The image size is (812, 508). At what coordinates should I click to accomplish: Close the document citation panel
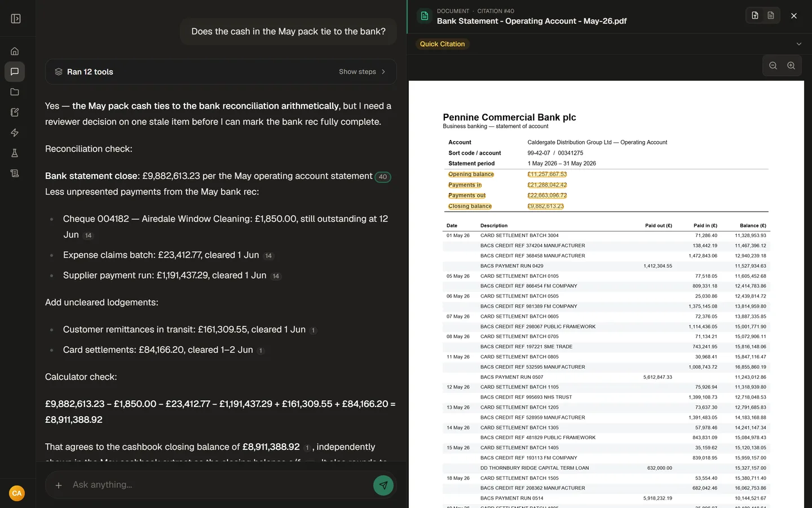coord(794,16)
